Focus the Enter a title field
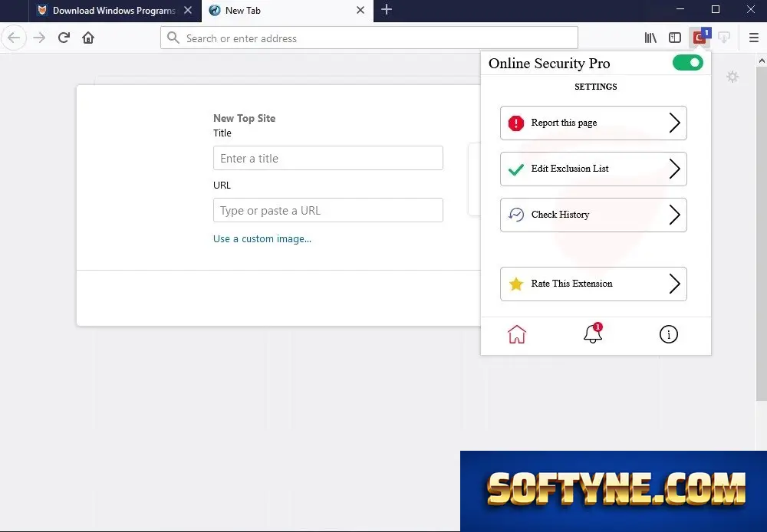The image size is (767, 532). click(328, 158)
